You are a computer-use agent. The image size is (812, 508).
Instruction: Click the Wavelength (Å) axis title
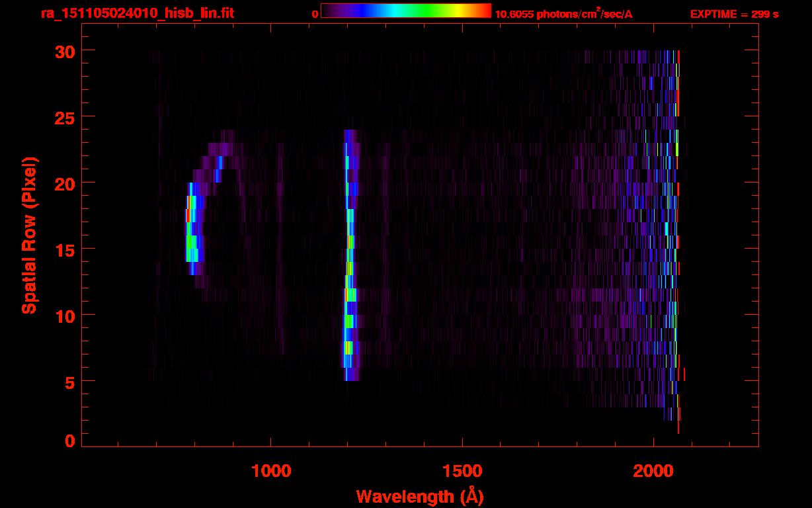[x=420, y=496]
